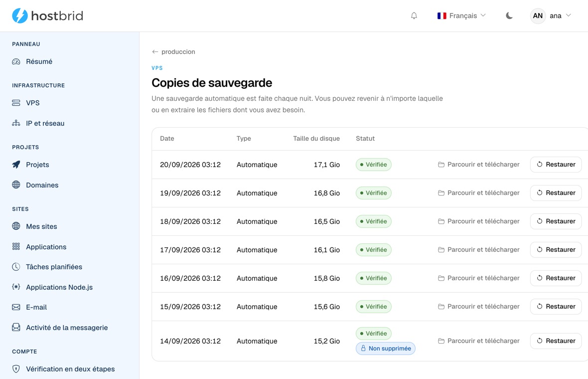Viewport: 588px width, 379px height.
Task: Open the Français language dropdown
Action: (461, 16)
